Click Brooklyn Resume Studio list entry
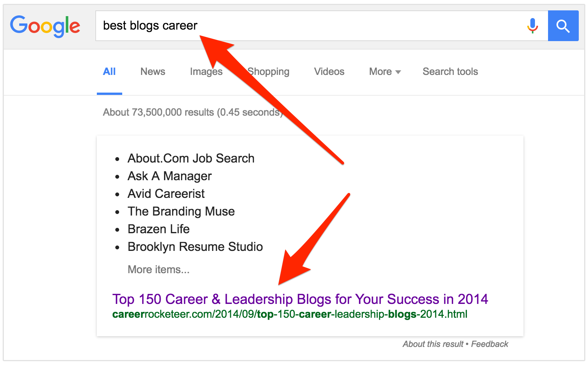 [195, 247]
